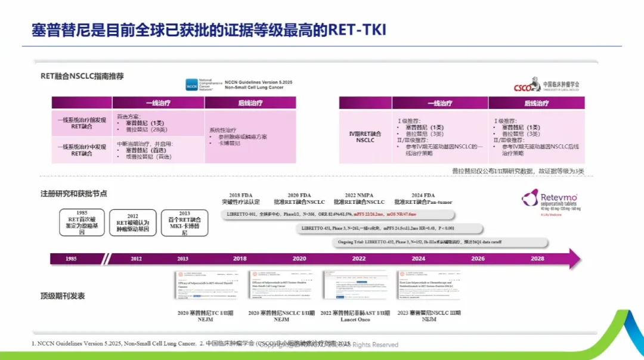Click the '2023 塞普替尼NSCLC III期 NEJM' caption
The height and width of the screenshot is (360, 644).
(x=429, y=316)
